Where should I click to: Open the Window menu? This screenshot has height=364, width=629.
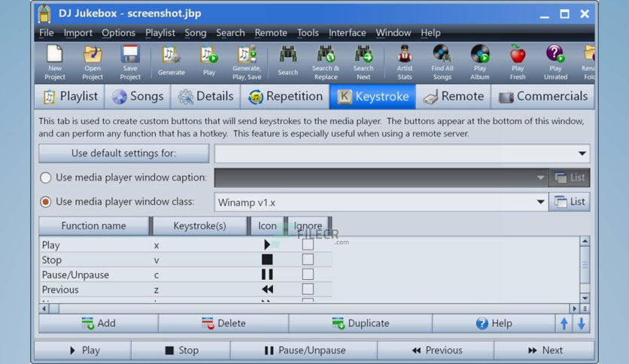(393, 33)
